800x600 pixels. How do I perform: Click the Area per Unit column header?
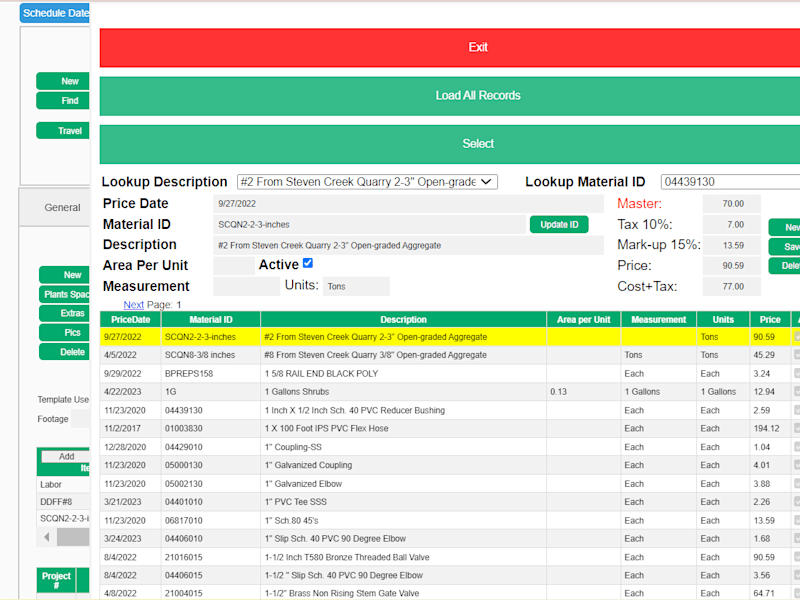[x=584, y=319]
